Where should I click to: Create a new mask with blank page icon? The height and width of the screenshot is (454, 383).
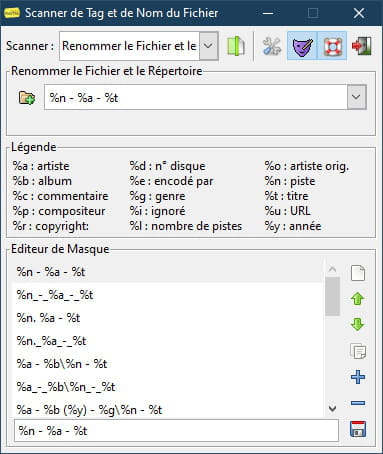coord(358,273)
